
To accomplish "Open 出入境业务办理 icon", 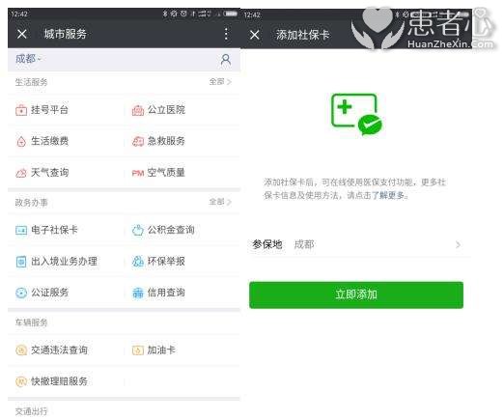I will coord(21,262).
